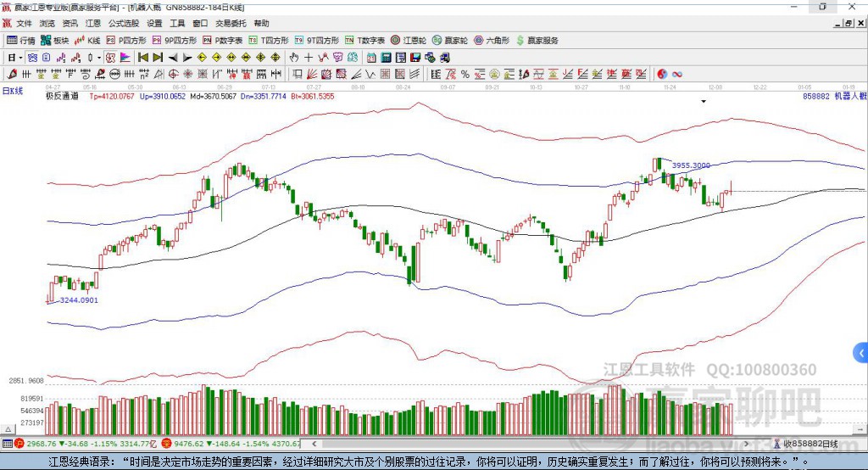
Task: Open the 浏览 menu
Action: click(x=47, y=23)
